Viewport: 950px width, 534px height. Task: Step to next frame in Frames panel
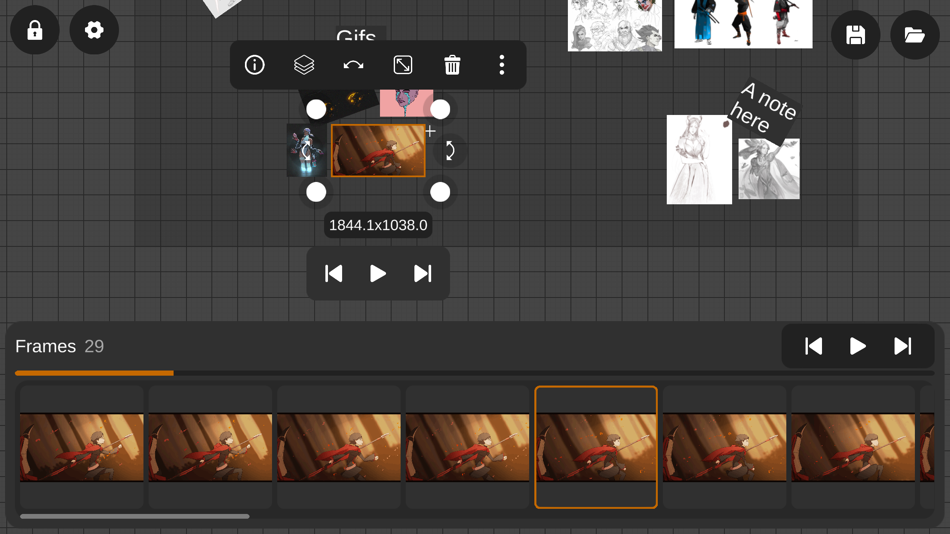902,347
